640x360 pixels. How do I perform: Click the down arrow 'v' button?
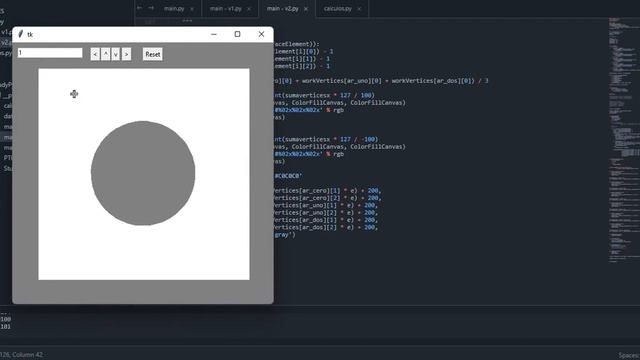[x=116, y=54]
